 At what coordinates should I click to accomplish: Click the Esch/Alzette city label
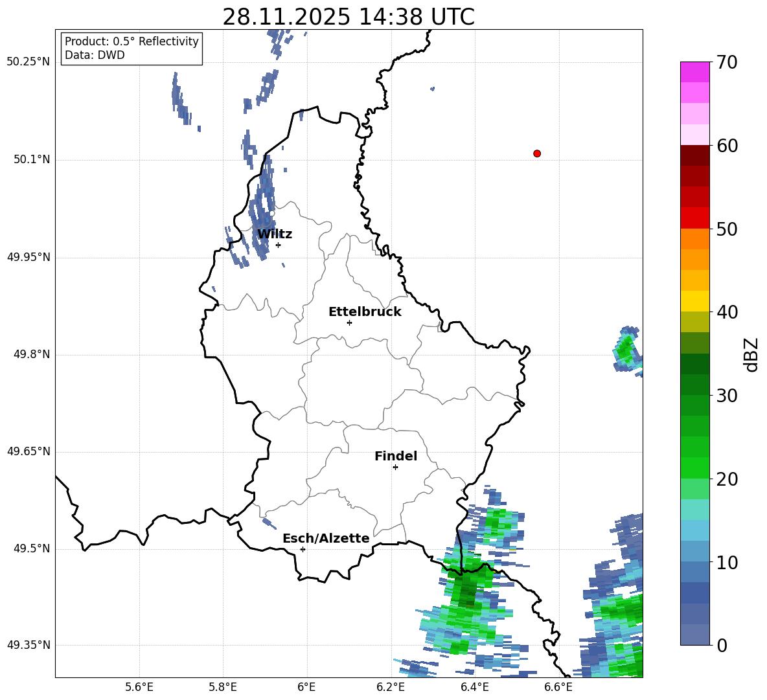coord(326,538)
